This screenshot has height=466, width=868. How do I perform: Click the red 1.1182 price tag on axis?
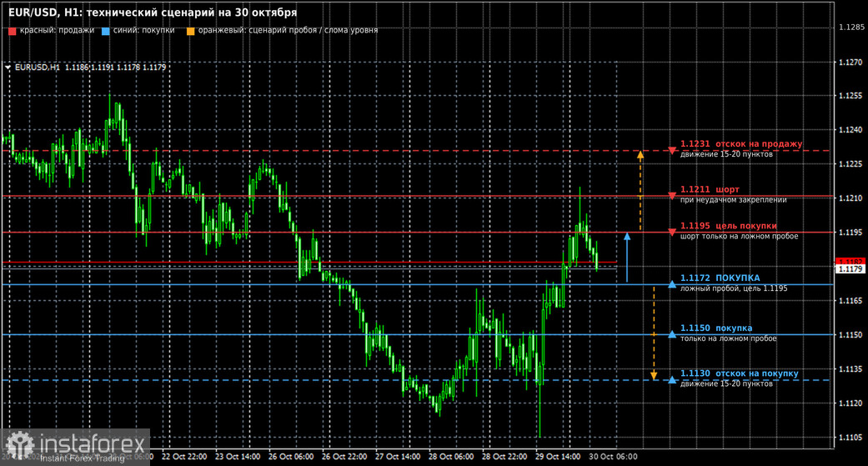(850, 261)
